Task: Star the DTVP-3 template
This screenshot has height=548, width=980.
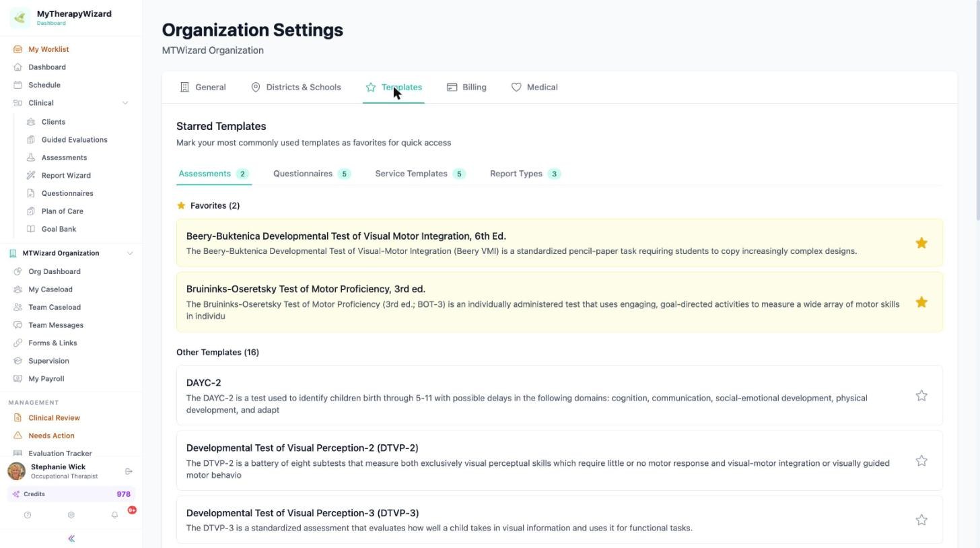Action: [x=921, y=520]
